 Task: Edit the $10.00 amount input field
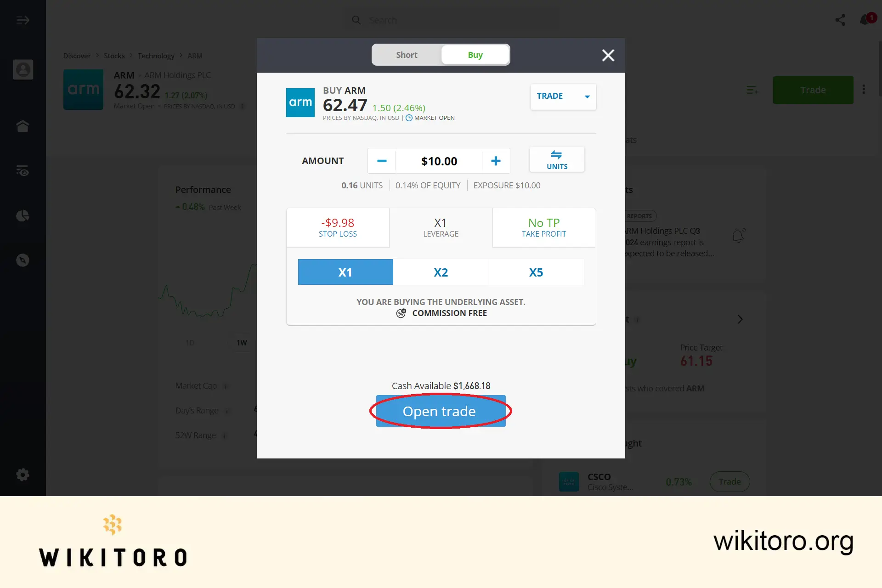pos(438,160)
